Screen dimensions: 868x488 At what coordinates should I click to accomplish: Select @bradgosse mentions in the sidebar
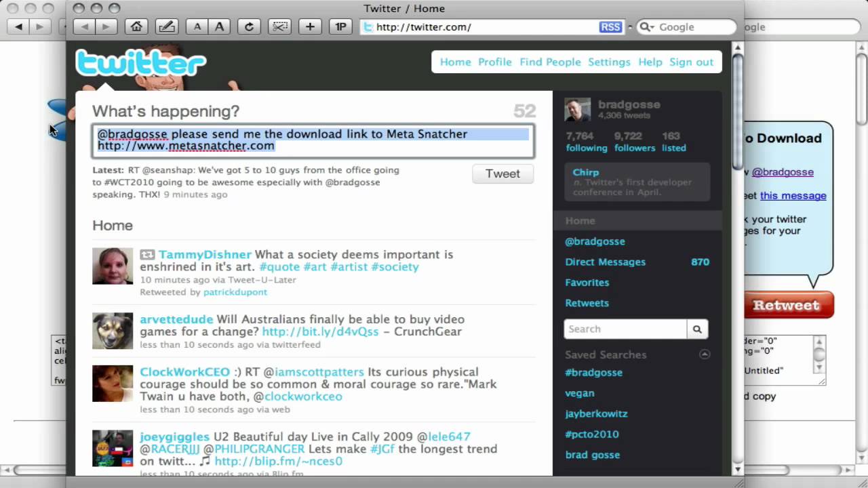click(x=595, y=241)
